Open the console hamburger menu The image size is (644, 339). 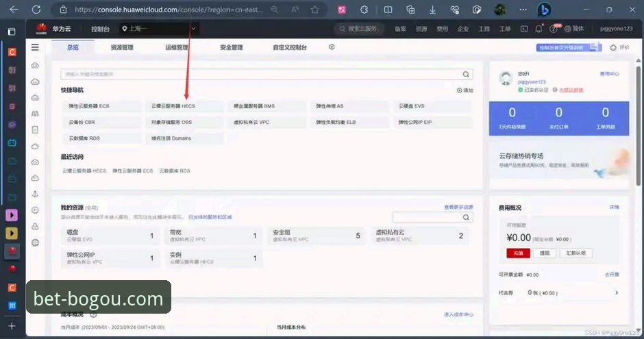[36, 47]
